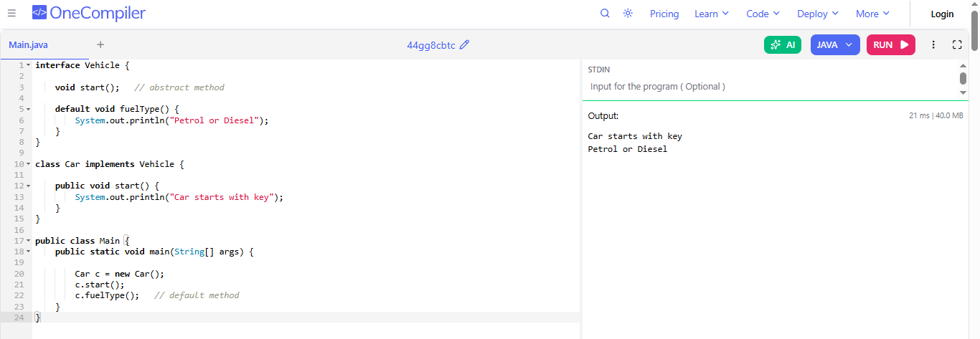The height and width of the screenshot is (339, 980).
Task: Expand the Learn menu
Action: click(711, 14)
